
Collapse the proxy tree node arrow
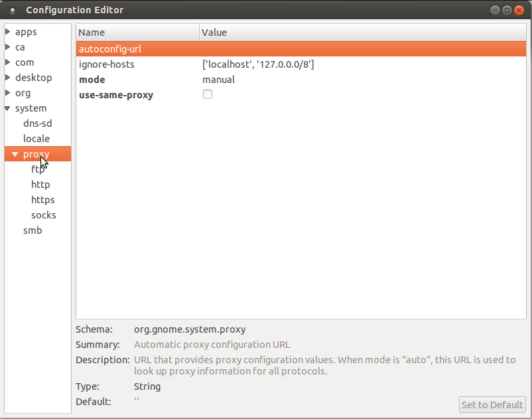pyautogui.click(x=15, y=154)
